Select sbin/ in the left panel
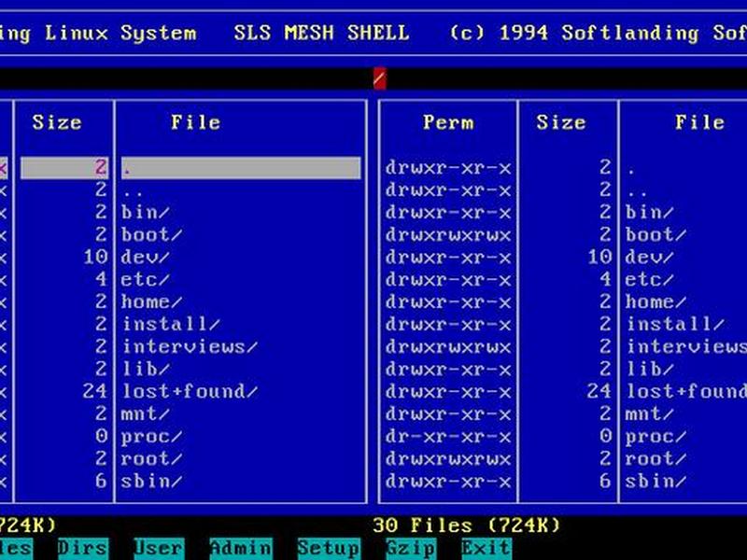 [151, 481]
